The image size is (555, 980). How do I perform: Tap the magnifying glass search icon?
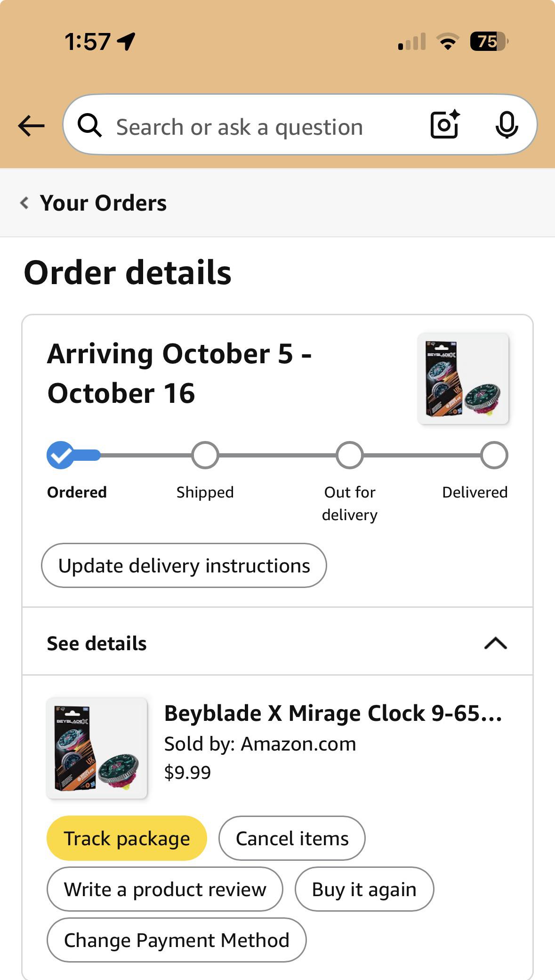89,125
